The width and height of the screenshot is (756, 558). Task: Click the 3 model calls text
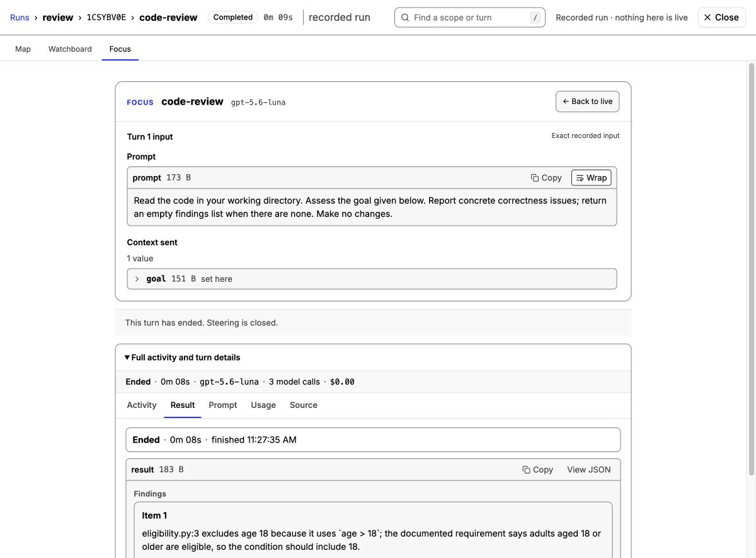click(294, 381)
